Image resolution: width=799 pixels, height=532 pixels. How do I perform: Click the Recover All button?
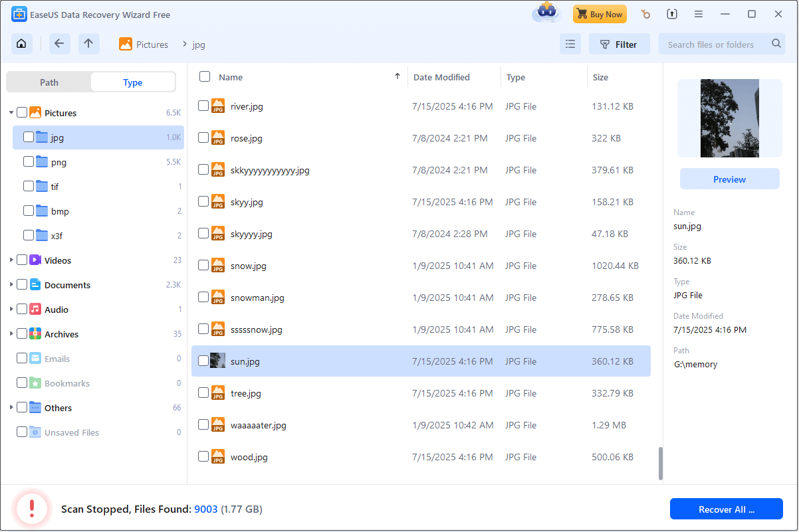726,509
